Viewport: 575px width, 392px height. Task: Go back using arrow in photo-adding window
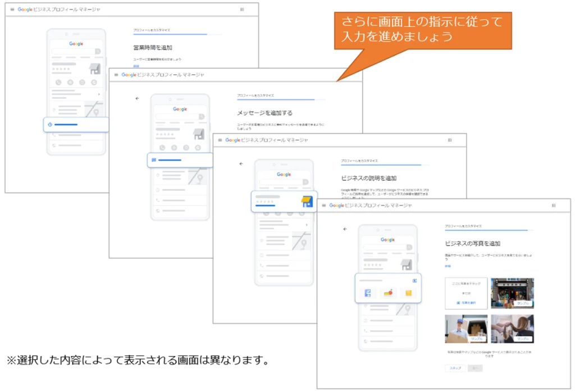coord(345,229)
